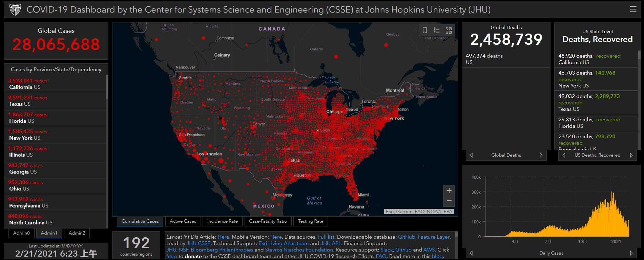The image size is (644, 260).
Task: Go to next panel after Global Deaths
Action: pos(541,155)
